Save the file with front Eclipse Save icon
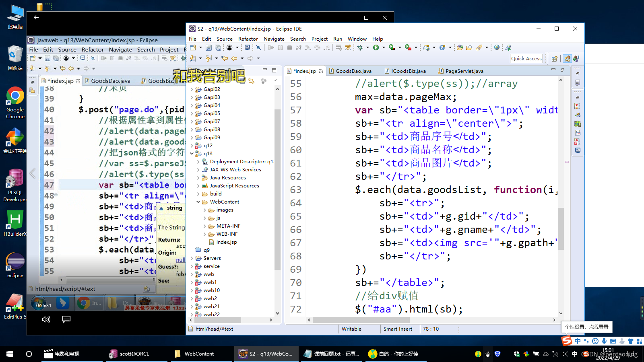This screenshot has width=644, height=362. click(x=208, y=47)
